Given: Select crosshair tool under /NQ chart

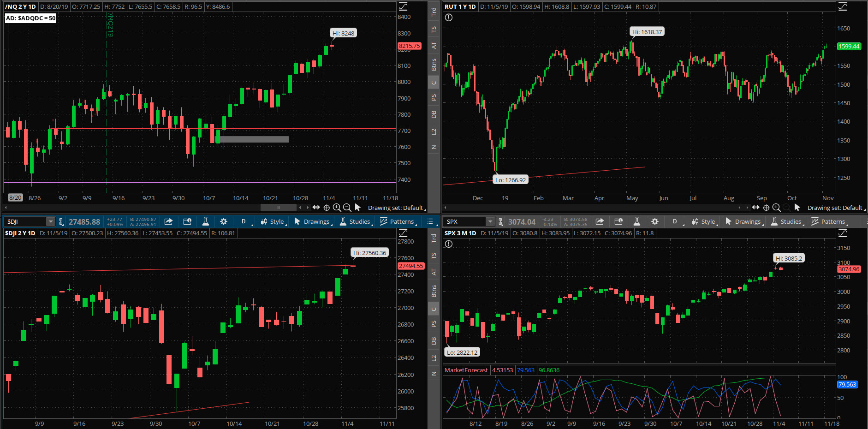Looking at the screenshot, I should click(x=327, y=208).
